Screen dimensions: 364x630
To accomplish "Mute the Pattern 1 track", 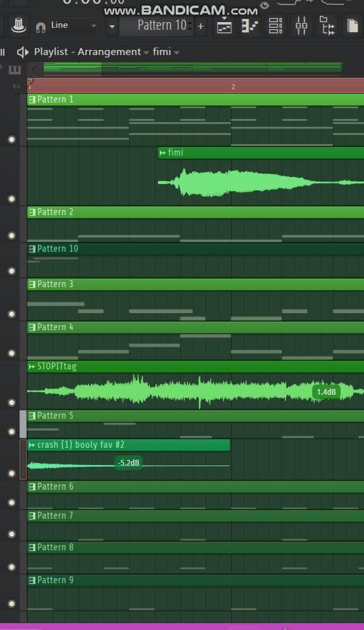I will [11, 139].
